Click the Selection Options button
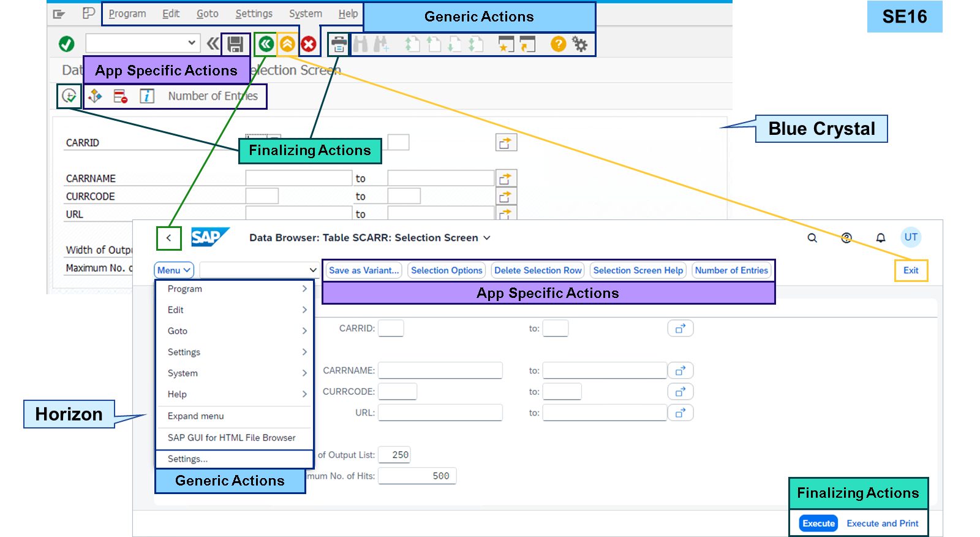Viewport: 980px width, 537px height. tap(447, 270)
